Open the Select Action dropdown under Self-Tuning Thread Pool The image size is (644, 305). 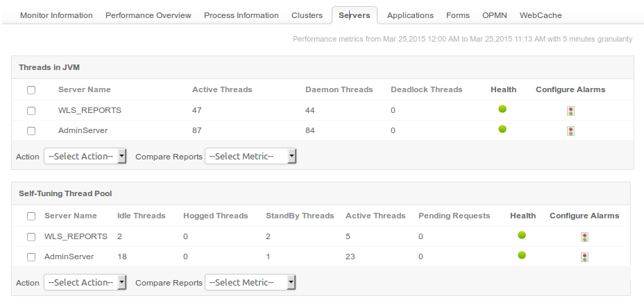(x=85, y=283)
